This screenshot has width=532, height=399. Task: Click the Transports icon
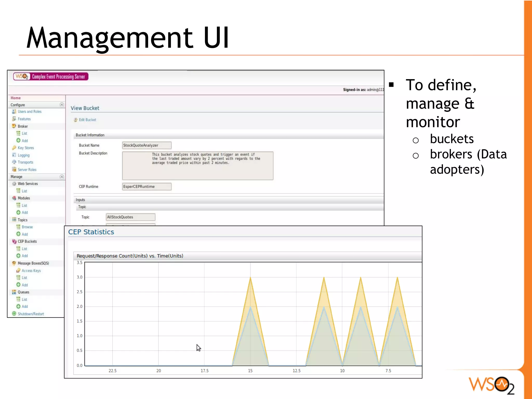tap(14, 162)
